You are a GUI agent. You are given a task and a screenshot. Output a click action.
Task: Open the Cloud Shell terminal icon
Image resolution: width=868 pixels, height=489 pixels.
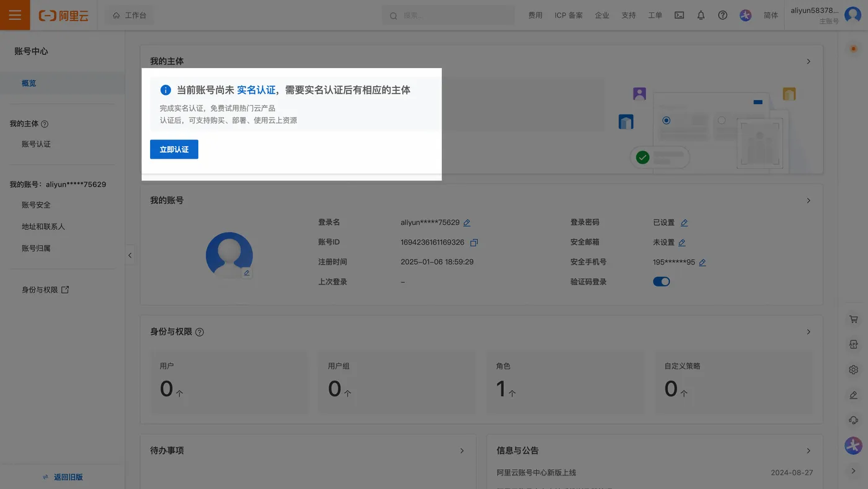tap(680, 15)
